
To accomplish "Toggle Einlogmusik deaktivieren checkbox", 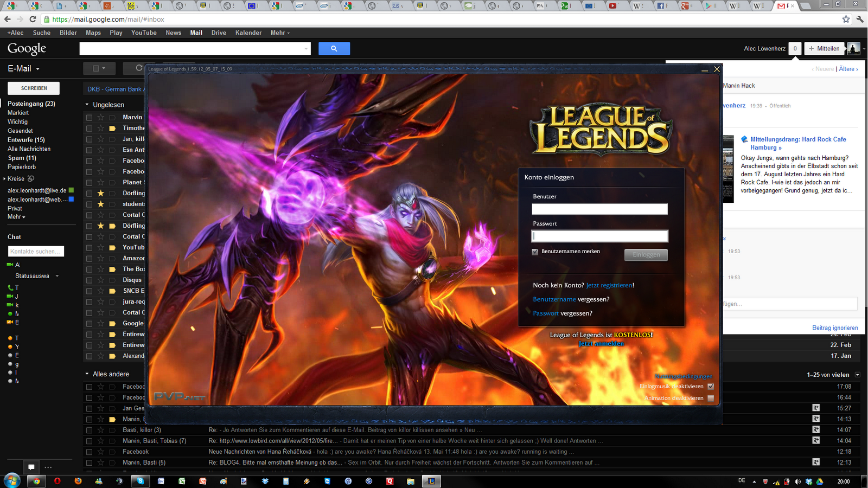I will (x=711, y=387).
